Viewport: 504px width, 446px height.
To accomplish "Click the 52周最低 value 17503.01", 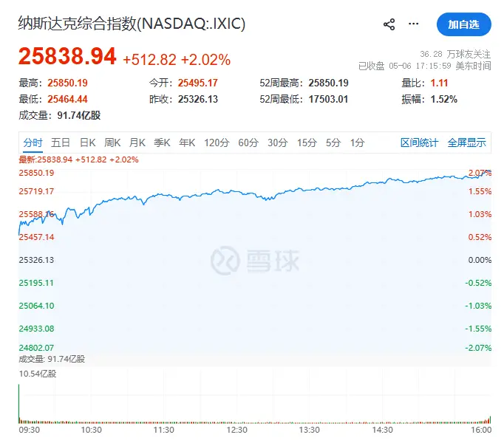I will pyautogui.click(x=329, y=99).
